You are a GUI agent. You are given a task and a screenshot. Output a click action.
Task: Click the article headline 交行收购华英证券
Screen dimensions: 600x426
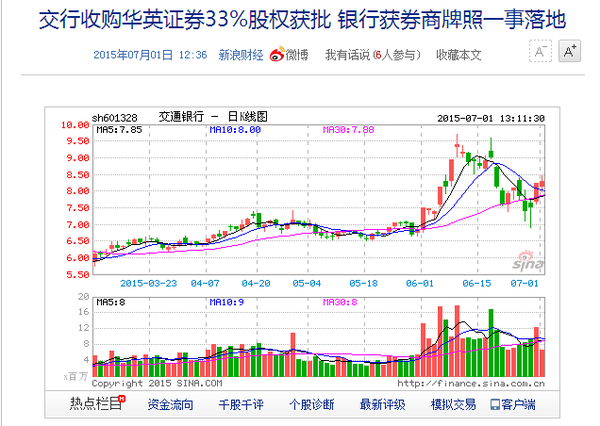302,20
